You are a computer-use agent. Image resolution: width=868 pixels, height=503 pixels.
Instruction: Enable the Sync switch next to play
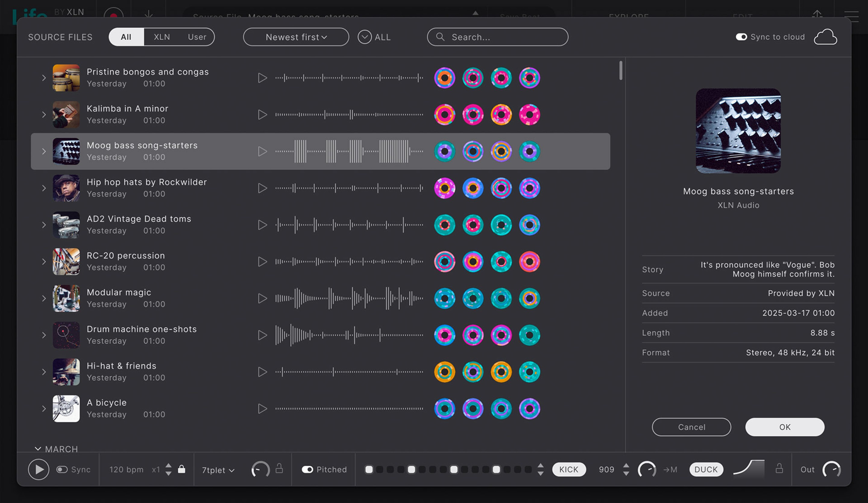click(x=62, y=470)
